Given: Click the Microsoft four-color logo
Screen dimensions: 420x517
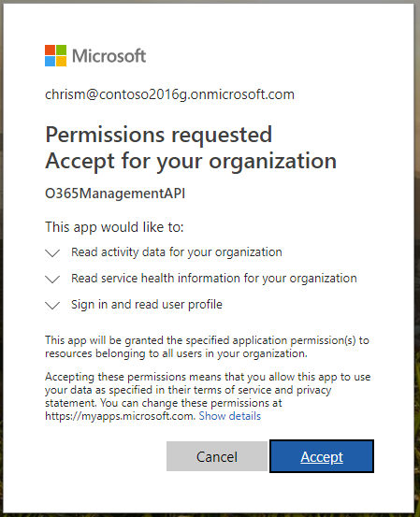Looking at the screenshot, I should 55,55.
